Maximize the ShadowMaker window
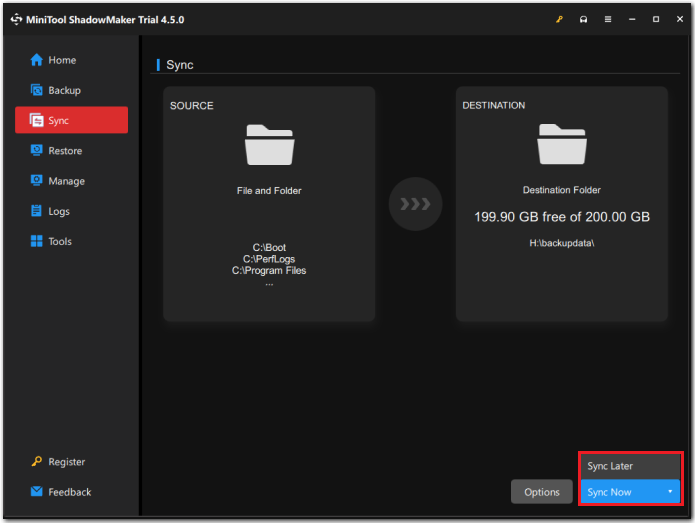The width and height of the screenshot is (695, 523). point(656,20)
